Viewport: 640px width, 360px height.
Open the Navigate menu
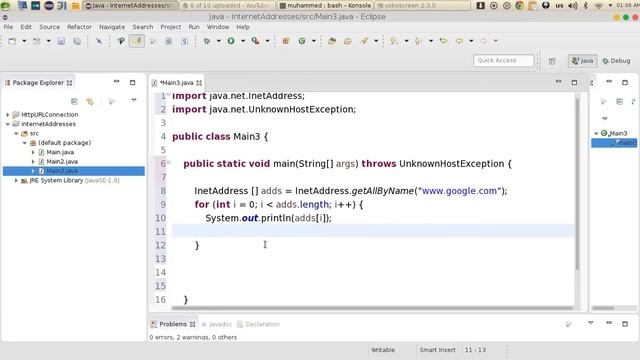112,27
